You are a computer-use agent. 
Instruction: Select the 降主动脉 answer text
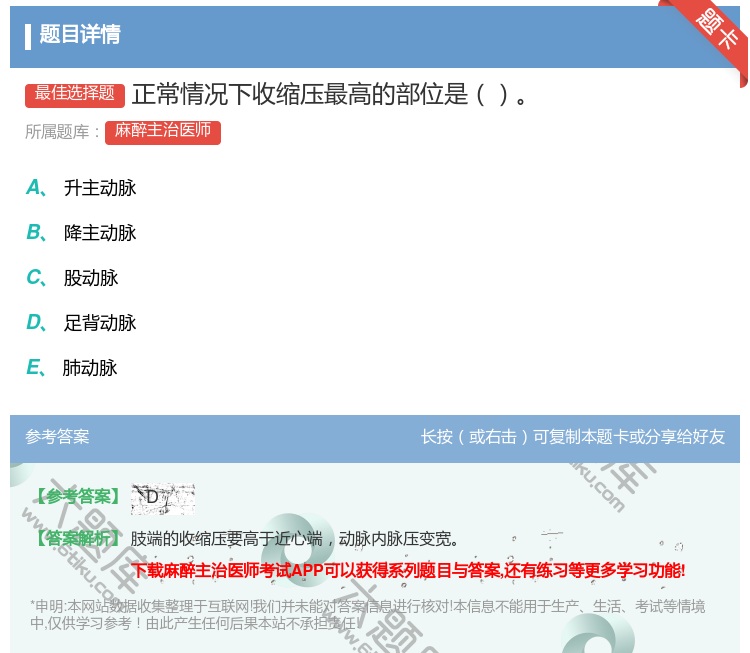click(100, 233)
